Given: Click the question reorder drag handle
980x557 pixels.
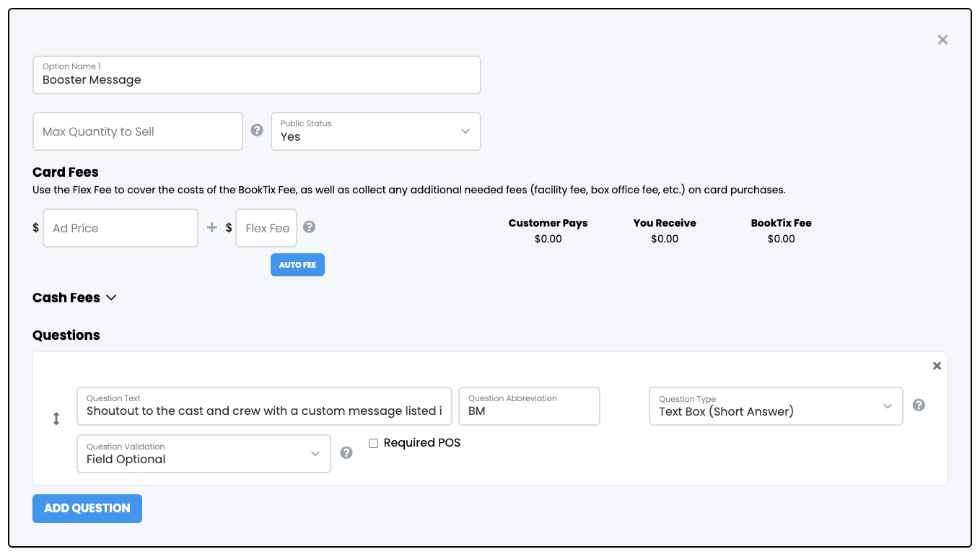Looking at the screenshot, I should pyautogui.click(x=56, y=418).
